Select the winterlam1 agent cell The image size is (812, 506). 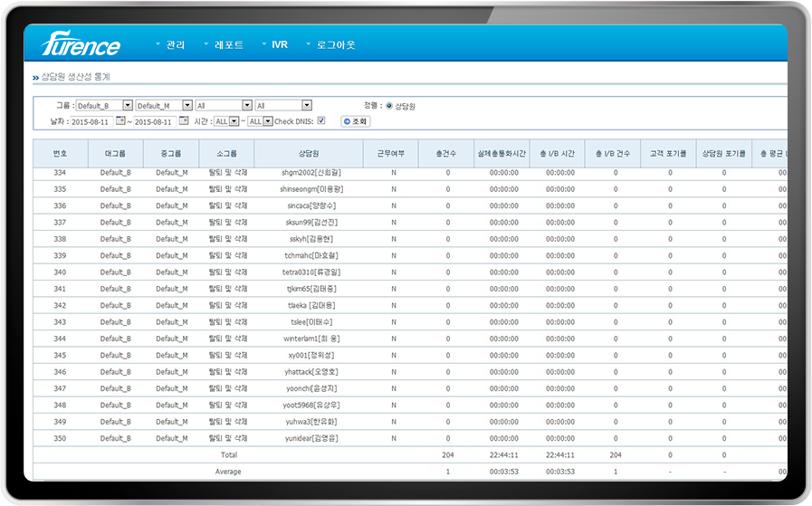coord(311,339)
